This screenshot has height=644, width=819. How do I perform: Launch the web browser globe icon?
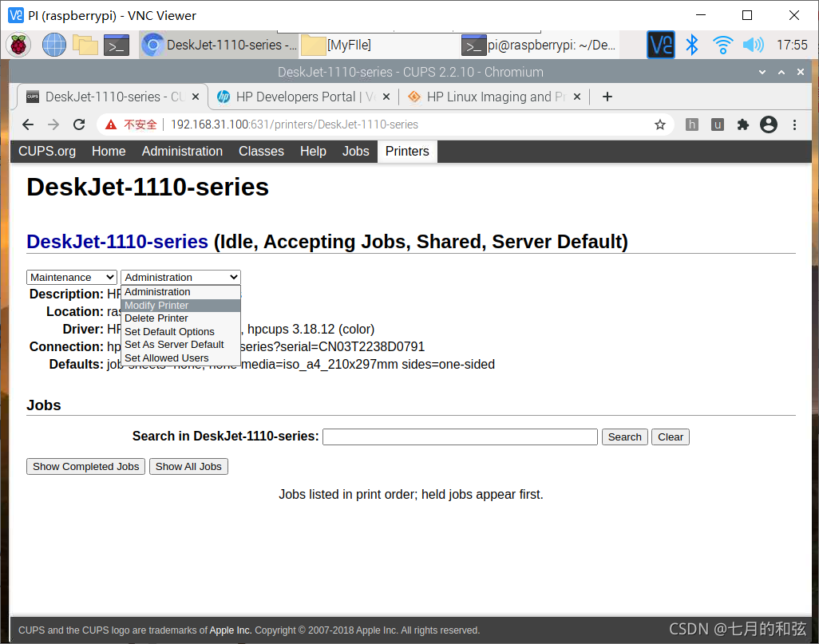(x=53, y=45)
